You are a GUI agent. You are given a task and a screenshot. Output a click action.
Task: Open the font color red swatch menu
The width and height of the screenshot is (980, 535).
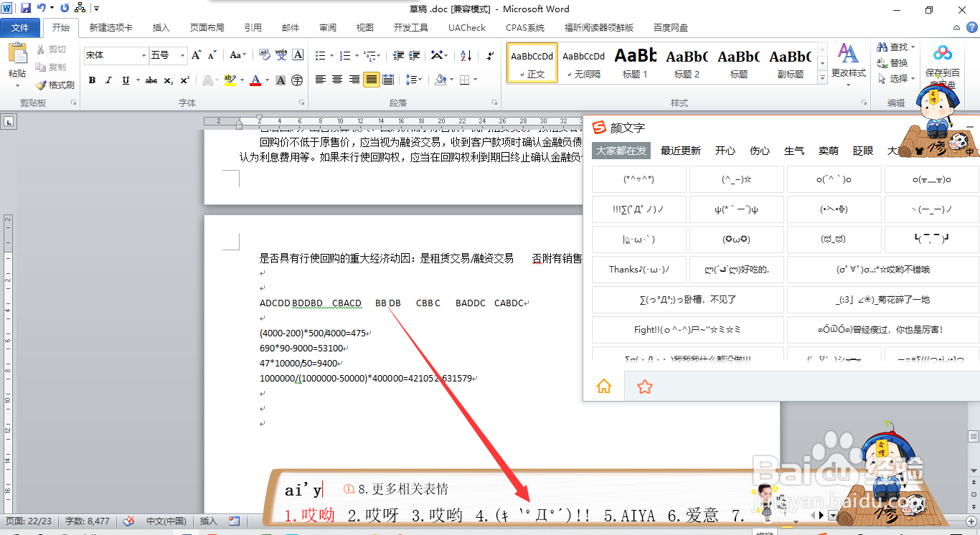pos(265,80)
